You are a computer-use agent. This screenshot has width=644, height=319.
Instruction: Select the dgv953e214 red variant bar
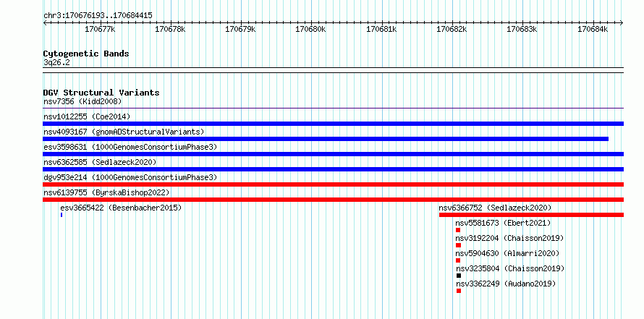click(333, 184)
